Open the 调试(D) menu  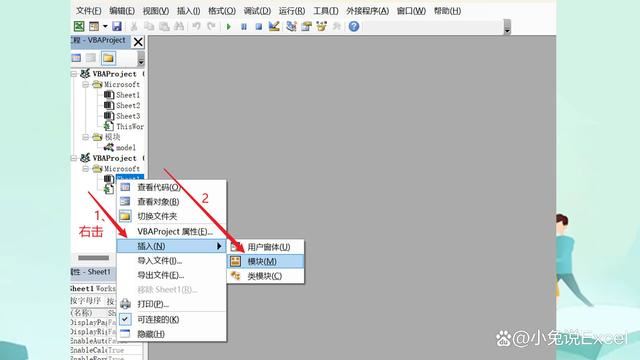click(x=257, y=11)
